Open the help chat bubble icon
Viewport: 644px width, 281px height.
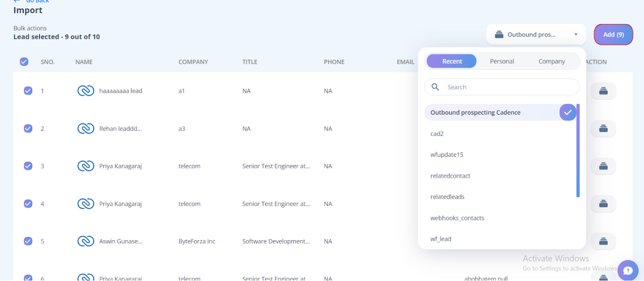pos(628,270)
